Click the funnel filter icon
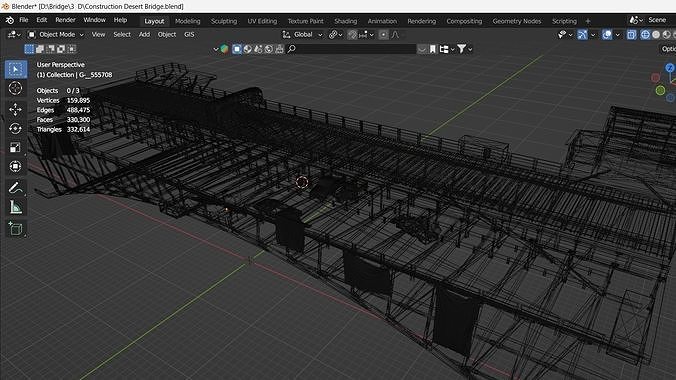 (462, 49)
